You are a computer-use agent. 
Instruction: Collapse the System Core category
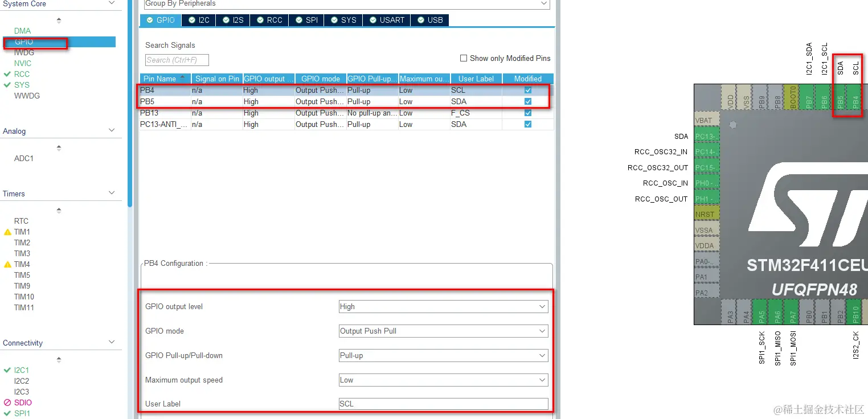coord(112,3)
